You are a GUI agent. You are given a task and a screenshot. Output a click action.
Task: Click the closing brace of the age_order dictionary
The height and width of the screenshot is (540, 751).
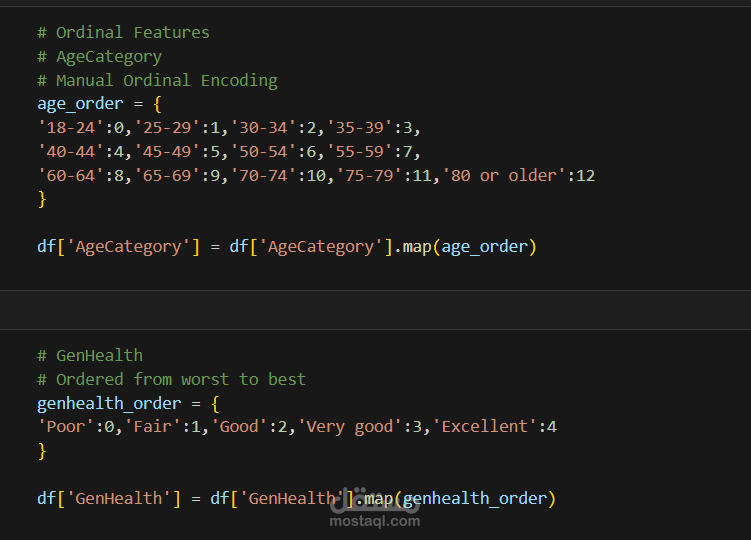42,199
